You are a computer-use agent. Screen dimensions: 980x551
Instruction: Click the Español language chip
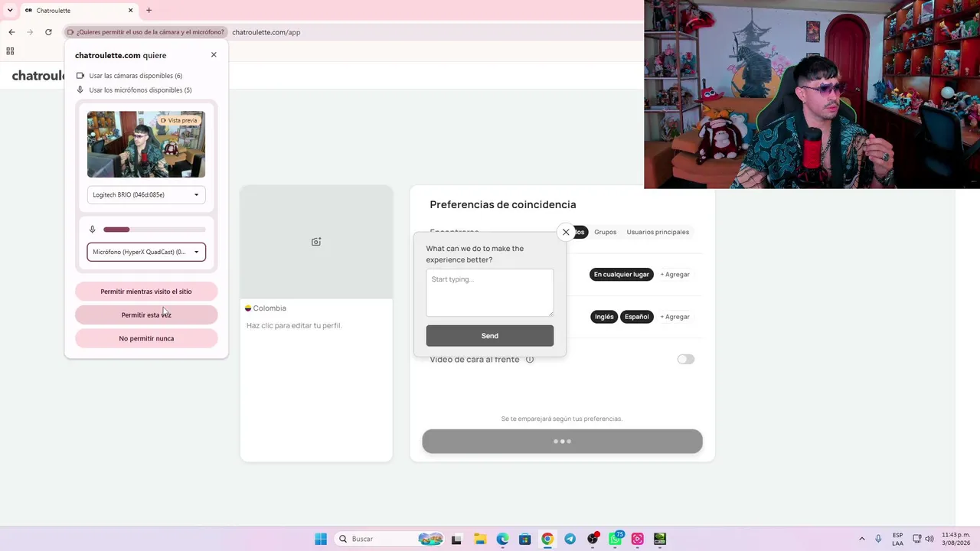[636, 317]
